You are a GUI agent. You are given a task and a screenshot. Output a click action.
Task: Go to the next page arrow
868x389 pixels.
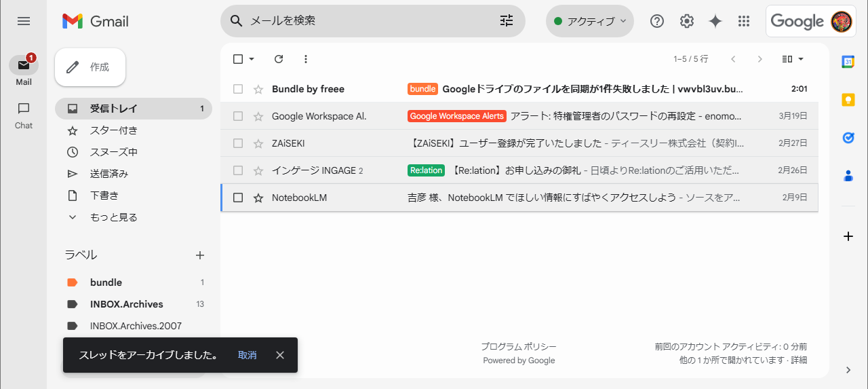[760, 59]
